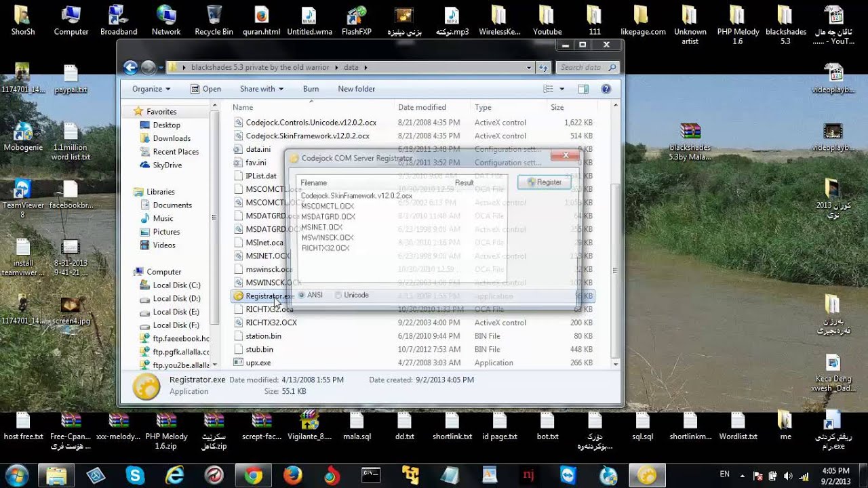Viewport: 868px width, 488px height.
Task: Show the preview pane in Explorer
Action: point(583,89)
